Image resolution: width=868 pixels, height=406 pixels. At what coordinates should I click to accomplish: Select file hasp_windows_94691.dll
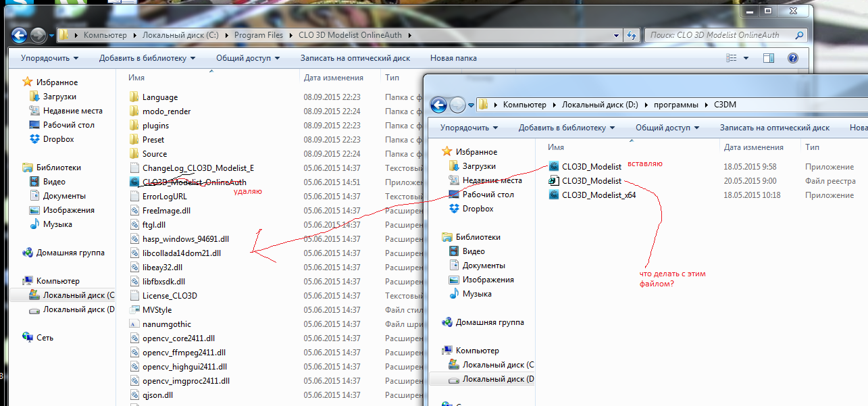click(186, 239)
